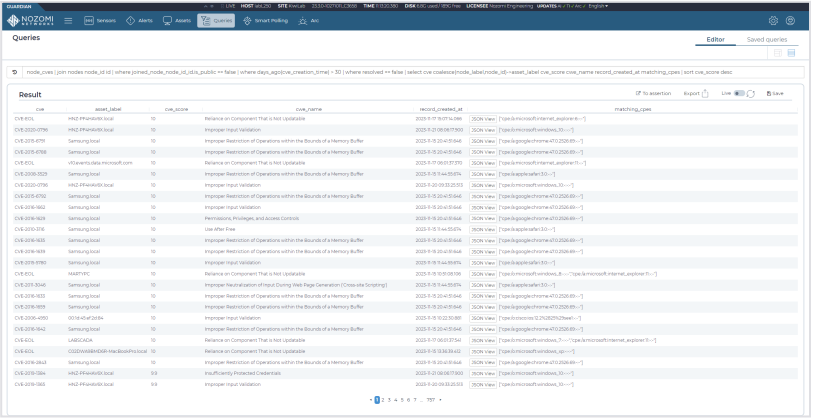
Task: Go to next page arrow in pagination
Action: [x=441, y=399]
